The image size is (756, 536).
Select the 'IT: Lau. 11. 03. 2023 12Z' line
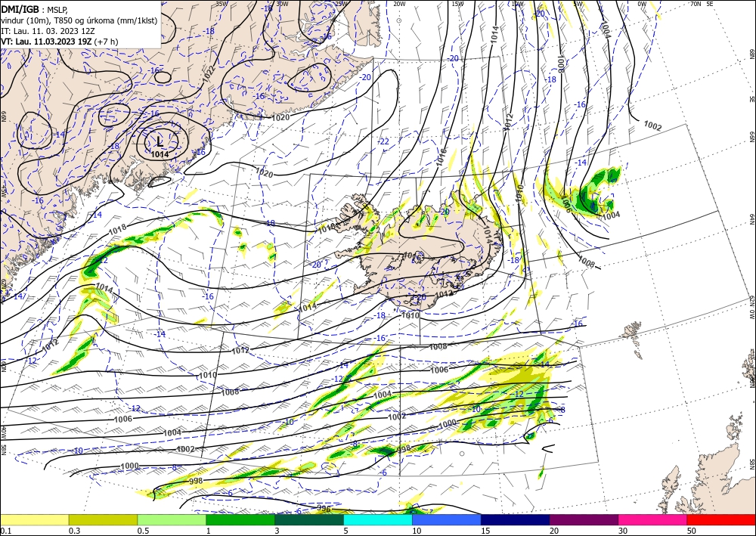click(x=48, y=31)
